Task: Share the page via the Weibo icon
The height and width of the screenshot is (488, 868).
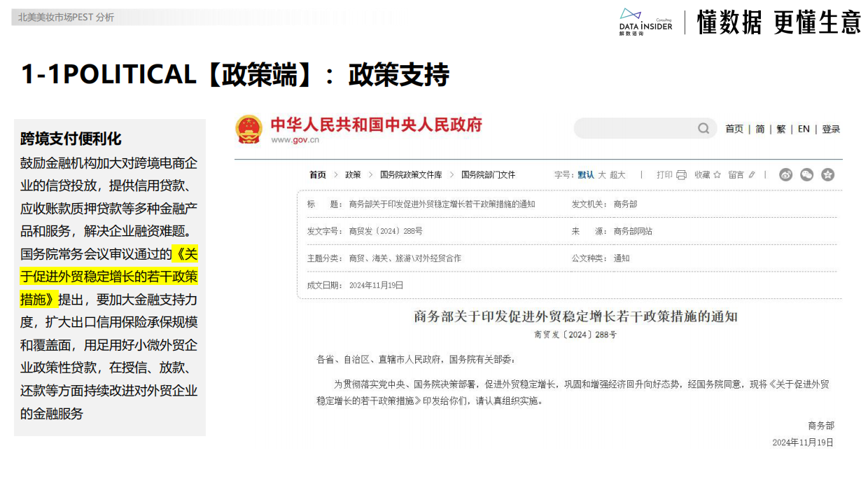Action: click(x=785, y=175)
